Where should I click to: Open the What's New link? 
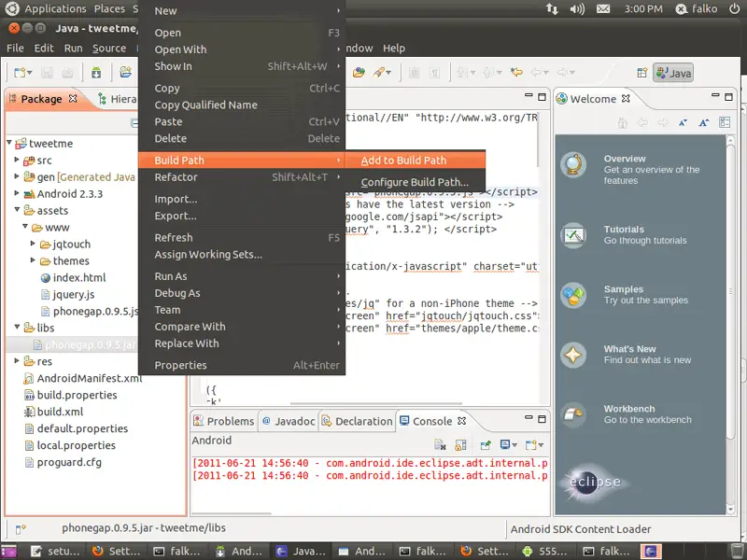pyautogui.click(x=629, y=348)
